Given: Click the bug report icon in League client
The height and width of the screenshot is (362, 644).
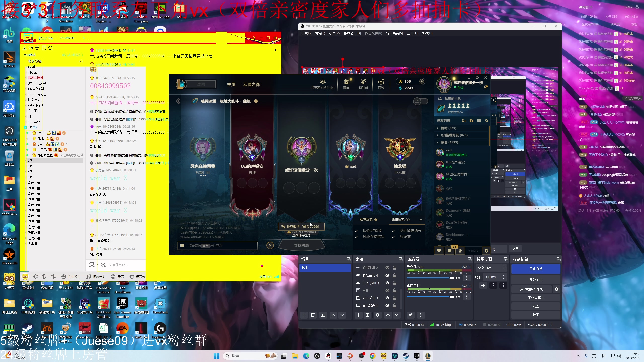Looking at the screenshot, I should pos(486,251).
